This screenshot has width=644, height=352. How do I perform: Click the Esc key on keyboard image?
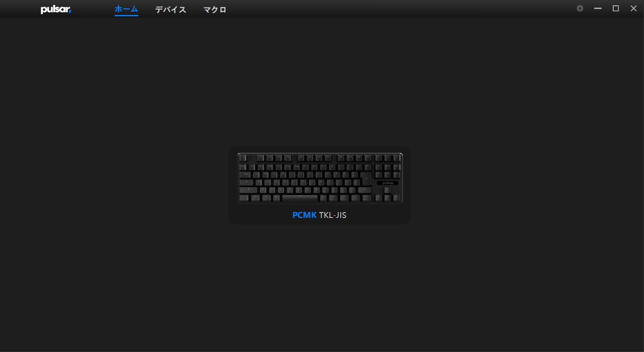243,158
